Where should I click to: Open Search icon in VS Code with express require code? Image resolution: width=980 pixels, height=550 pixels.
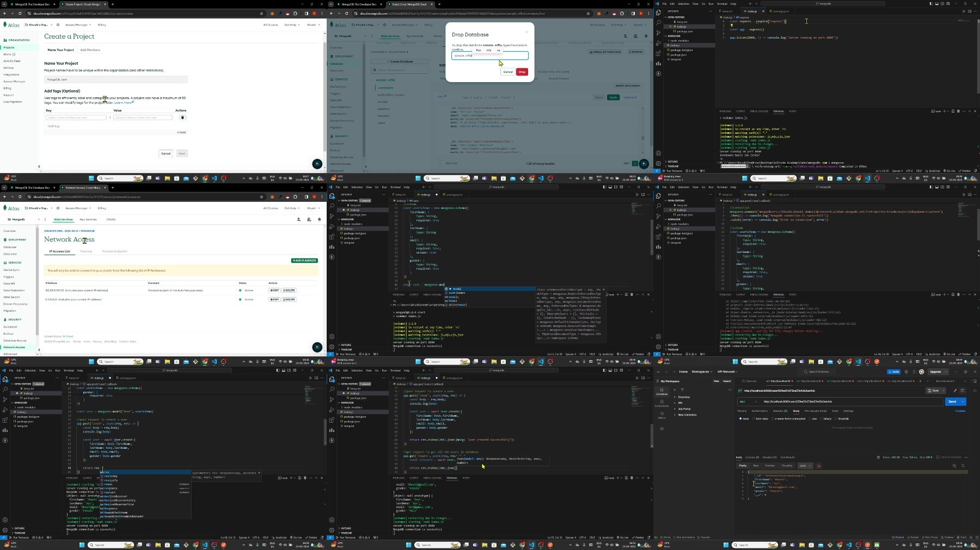click(658, 22)
